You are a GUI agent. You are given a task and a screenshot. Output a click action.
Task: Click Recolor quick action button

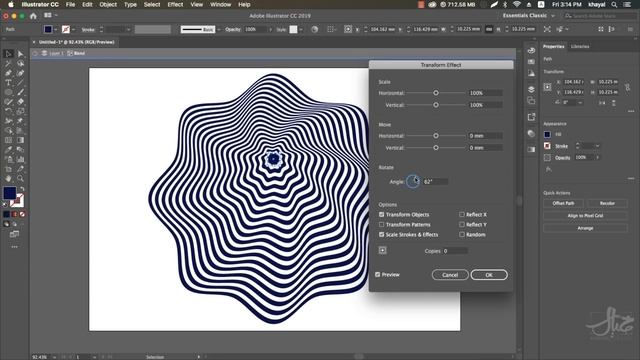607,203
